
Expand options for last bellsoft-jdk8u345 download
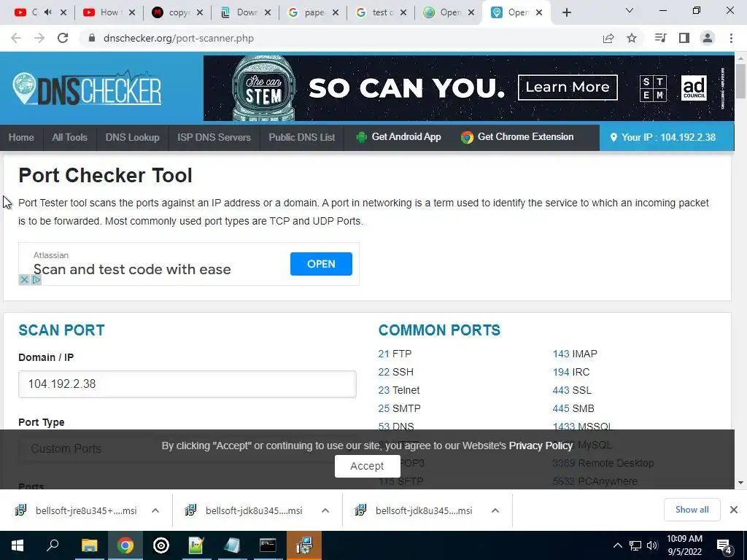tap(495, 510)
